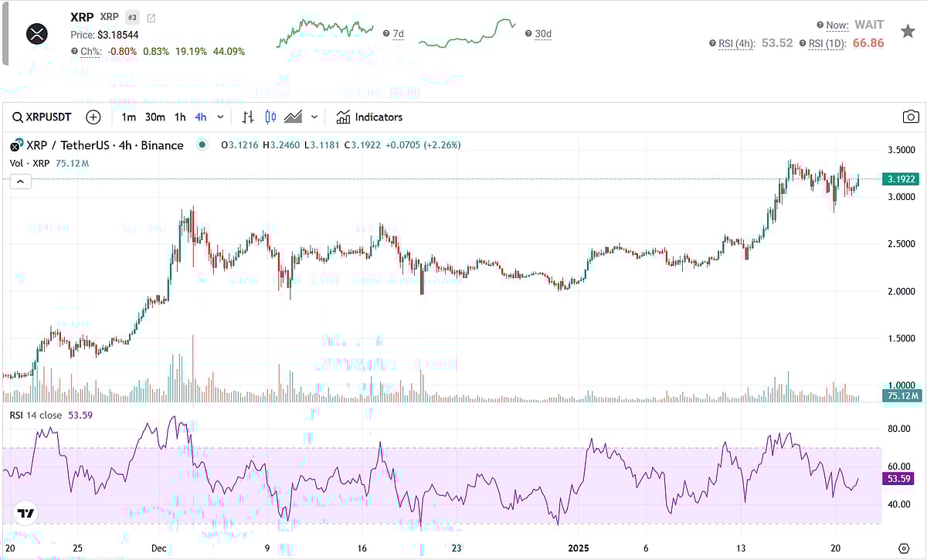
Task: Click the add symbol plus icon to compare
Action: coord(93,117)
